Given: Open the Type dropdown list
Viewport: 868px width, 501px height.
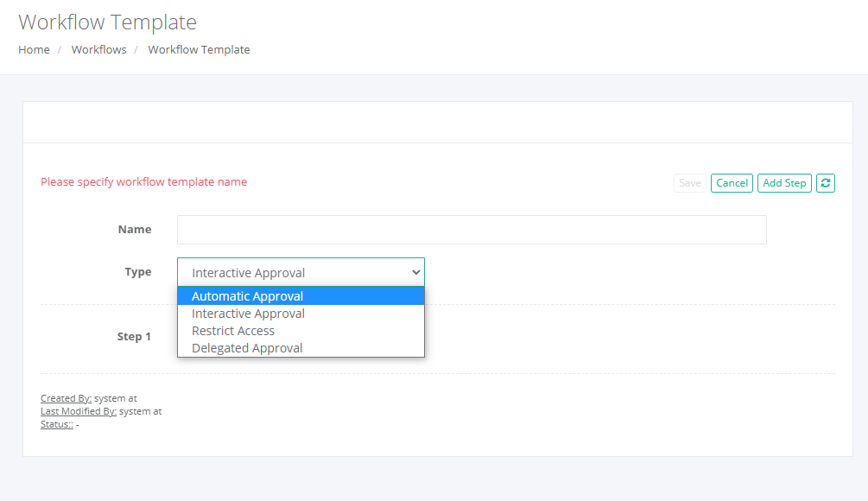Looking at the screenshot, I should point(301,272).
